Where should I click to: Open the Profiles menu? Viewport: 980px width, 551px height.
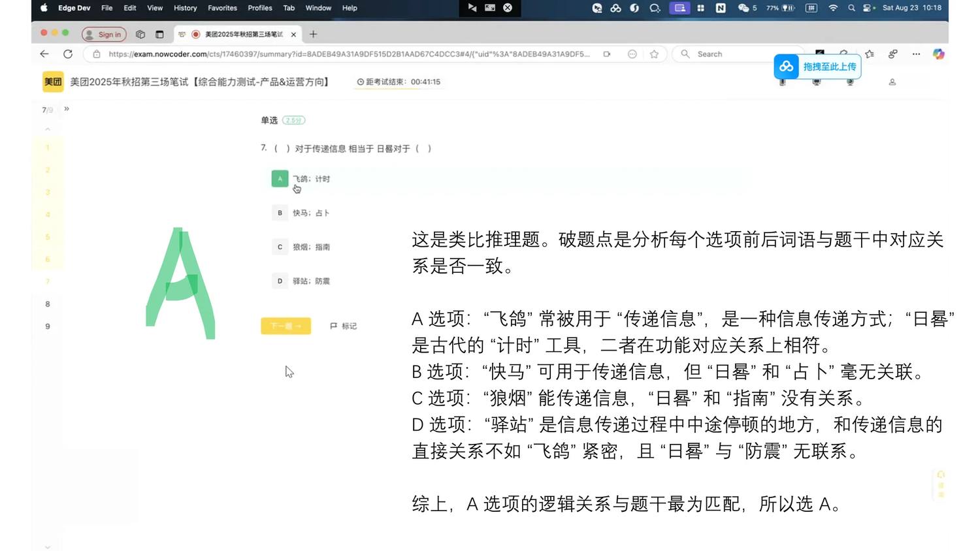[x=260, y=8]
